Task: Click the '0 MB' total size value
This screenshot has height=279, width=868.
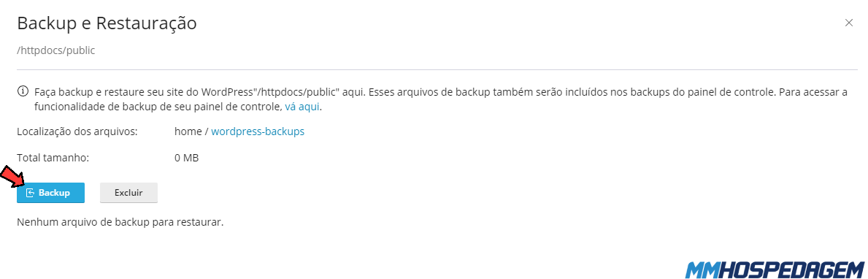Action: click(187, 158)
